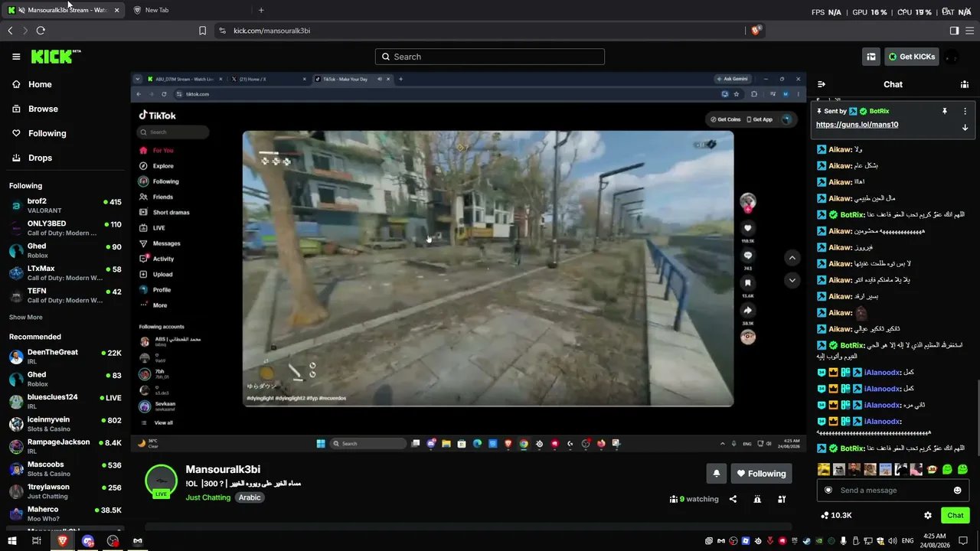Image resolution: width=980 pixels, height=551 pixels.
Task: Select the Arabic language tag
Action: coord(250,497)
